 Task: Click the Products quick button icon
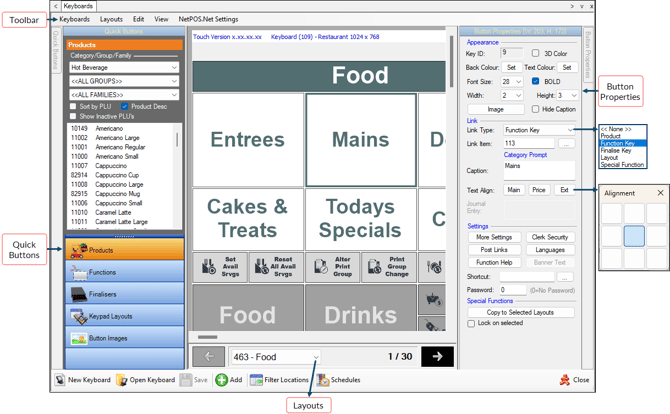coord(78,250)
